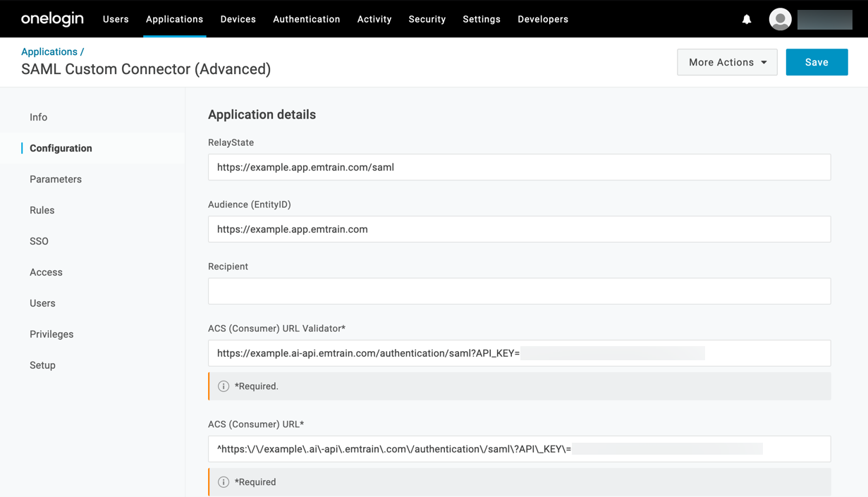The width and height of the screenshot is (868, 497).
Task: Switch to the Parameters tab
Action: [56, 179]
